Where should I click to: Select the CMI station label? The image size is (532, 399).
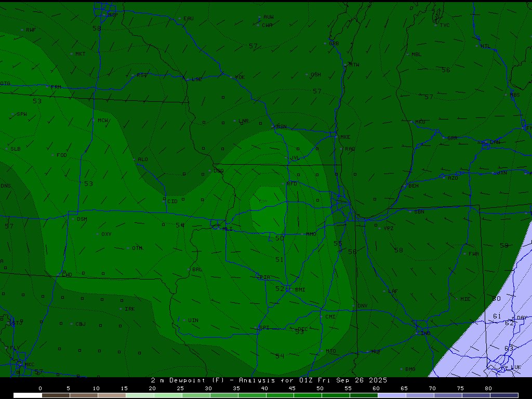tap(330, 316)
